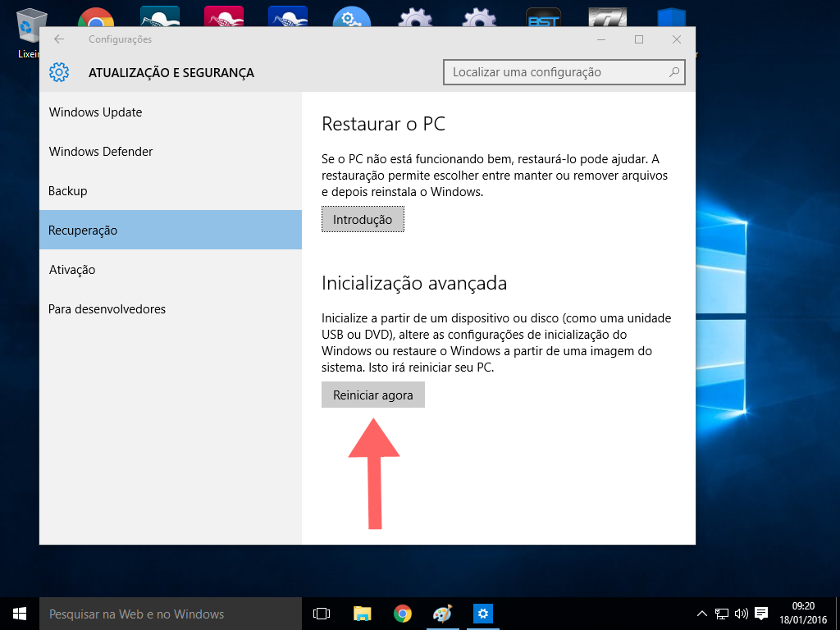Select Recuperação in the sidebar

click(x=171, y=230)
